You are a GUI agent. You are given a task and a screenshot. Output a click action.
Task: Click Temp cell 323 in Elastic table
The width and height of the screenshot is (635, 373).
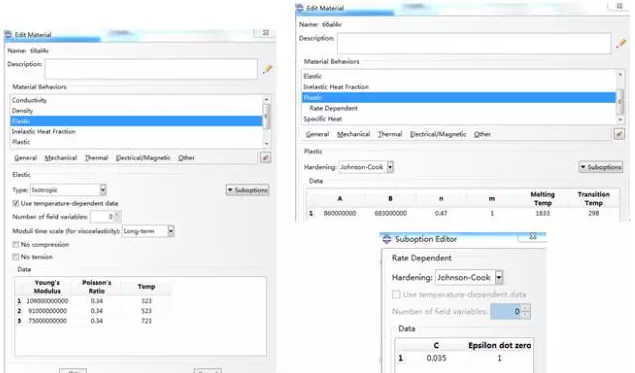click(146, 301)
